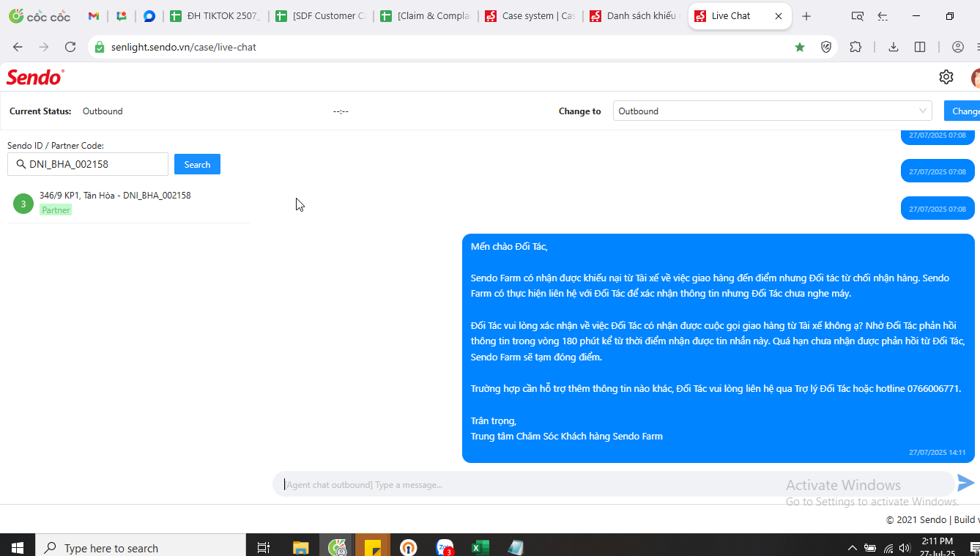This screenshot has width=980, height=556.
Task: Open the taskbar clock showing 2:11 PM
Action: 938,546
